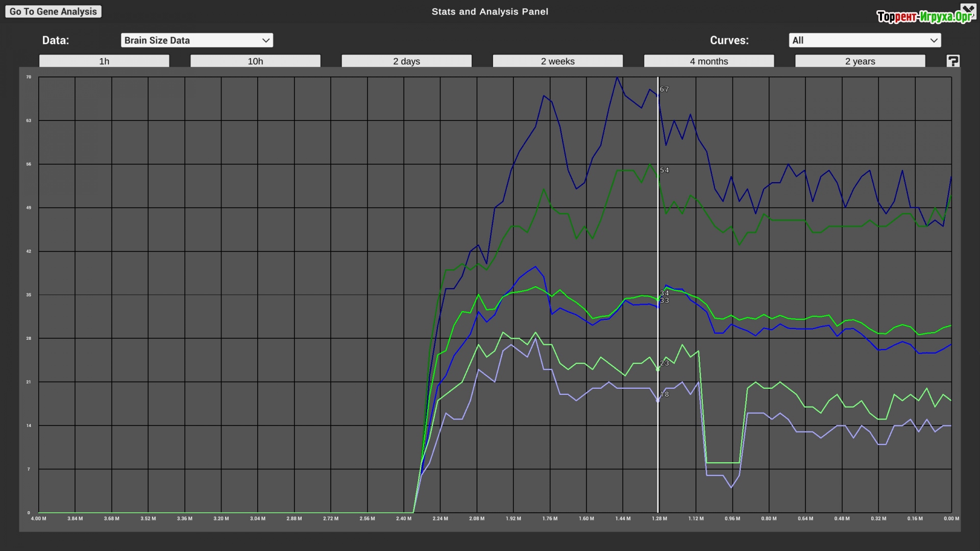Click the Торрент-Игруха.Орг watermark logo

pyautogui.click(x=923, y=17)
